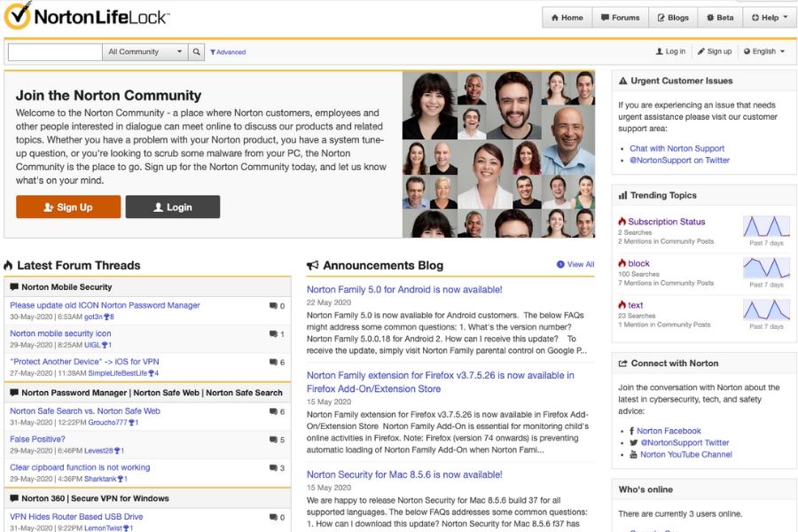Click the flame icon next to text topic
Viewport: 798px width, 532px height.
click(622, 304)
